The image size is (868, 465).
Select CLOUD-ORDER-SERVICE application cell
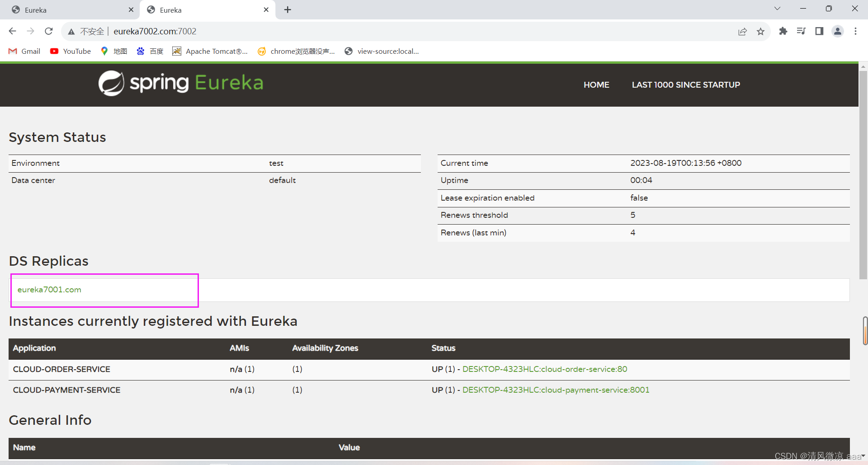point(61,369)
